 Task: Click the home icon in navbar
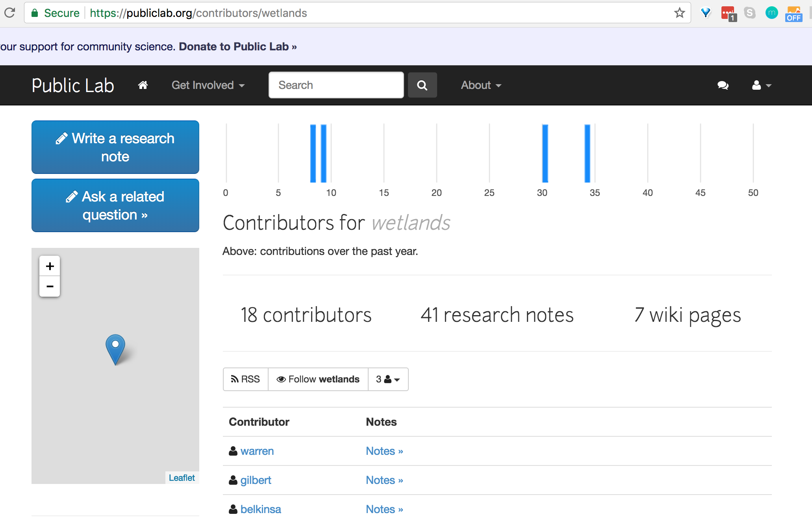point(143,85)
